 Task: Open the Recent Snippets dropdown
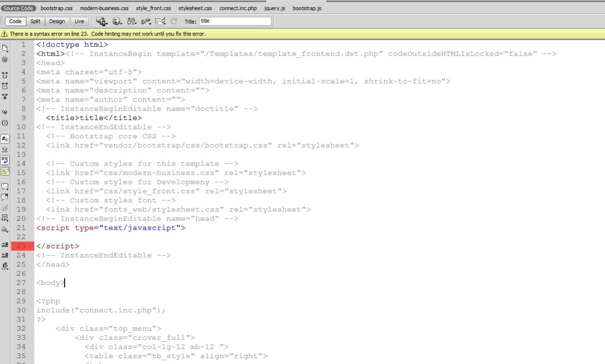point(5,218)
